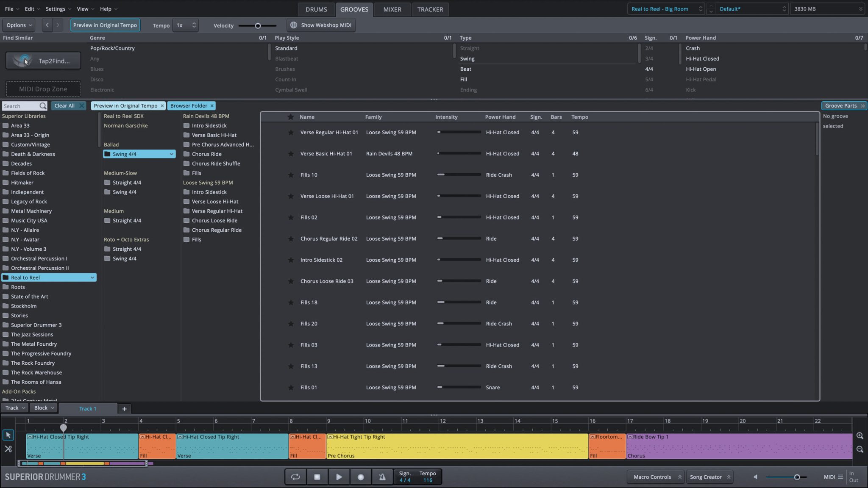
Task: Expand the Macro Controls panel
Action: [656, 477]
